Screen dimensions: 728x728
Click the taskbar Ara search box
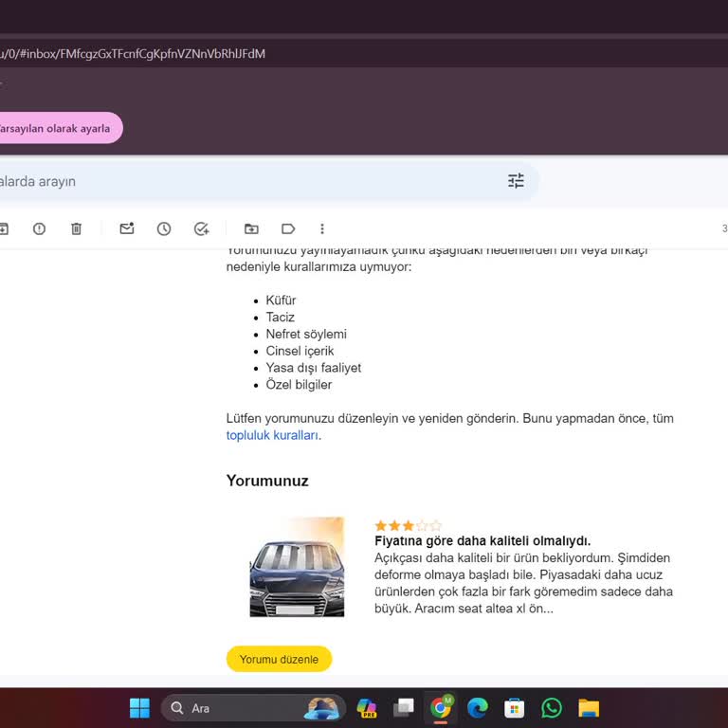[x=253, y=708]
